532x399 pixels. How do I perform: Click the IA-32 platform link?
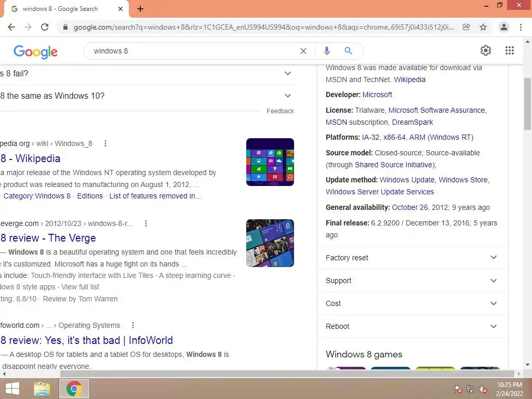pyautogui.click(x=370, y=137)
